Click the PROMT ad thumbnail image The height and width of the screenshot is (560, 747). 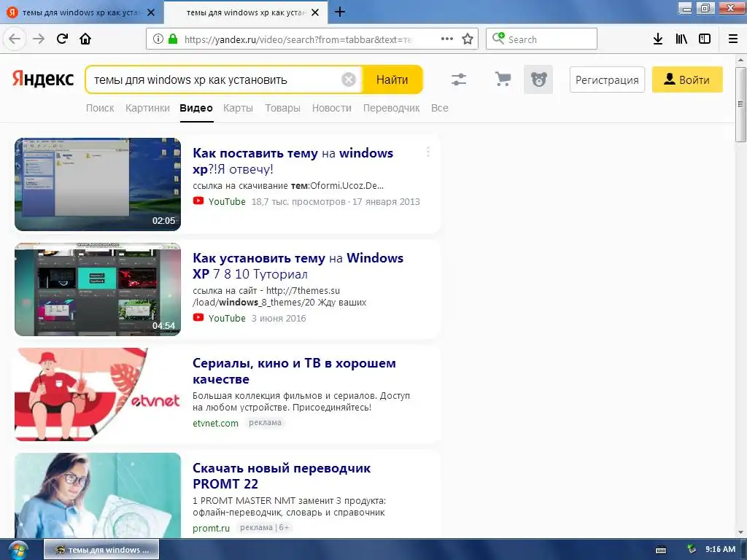(98, 495)
